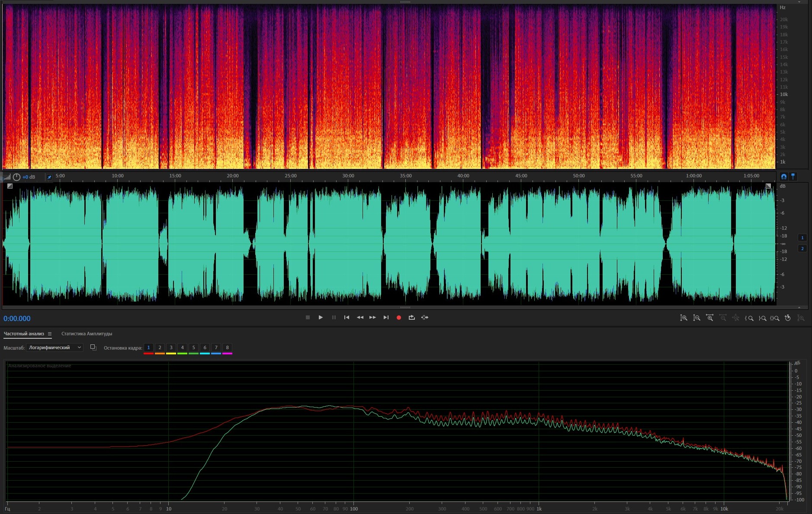Click the Stop transport button

308,318
